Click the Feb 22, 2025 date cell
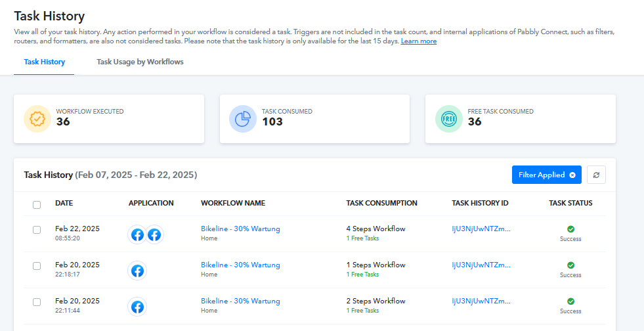Image resolution: width=644 pixels, height=331 pixels. pos(77,229)
